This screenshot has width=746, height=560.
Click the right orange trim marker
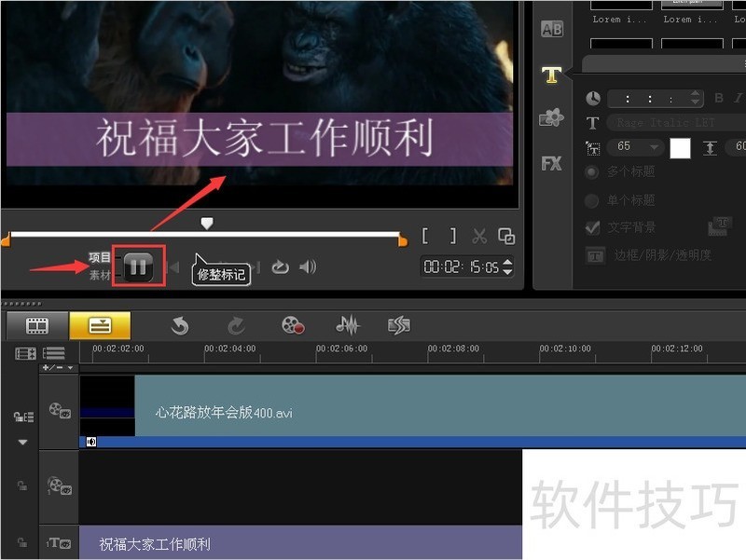[x=403, y=240]
